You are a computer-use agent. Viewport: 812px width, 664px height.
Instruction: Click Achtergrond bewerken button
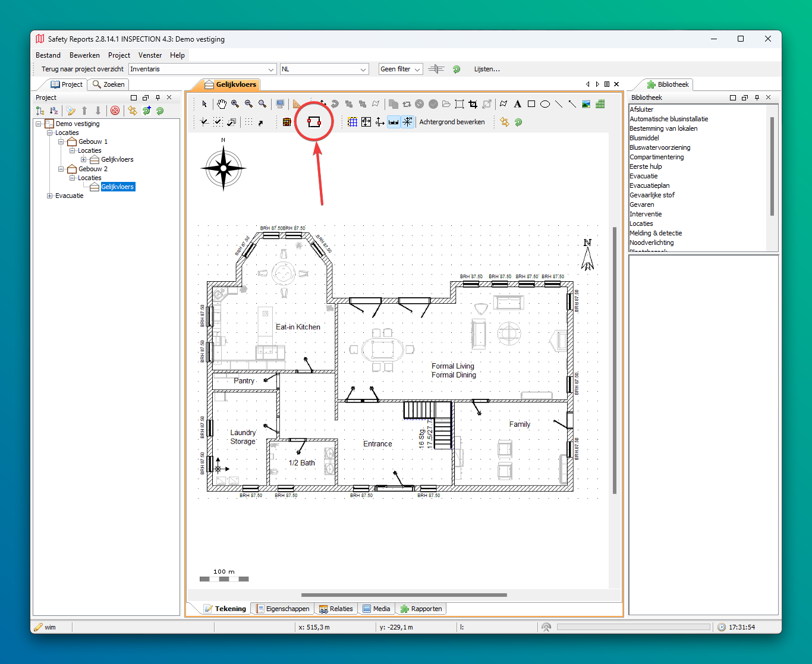[x=452, y=122]
